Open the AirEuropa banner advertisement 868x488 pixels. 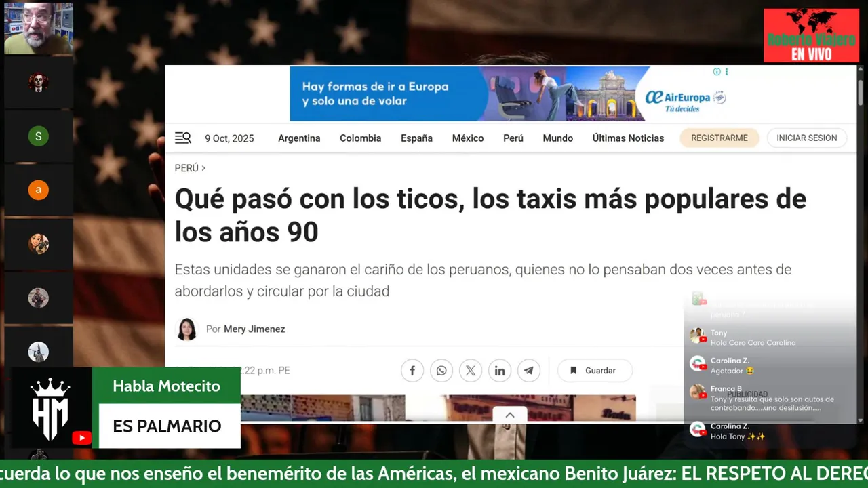pyautogui.click(x=511, y=94)
